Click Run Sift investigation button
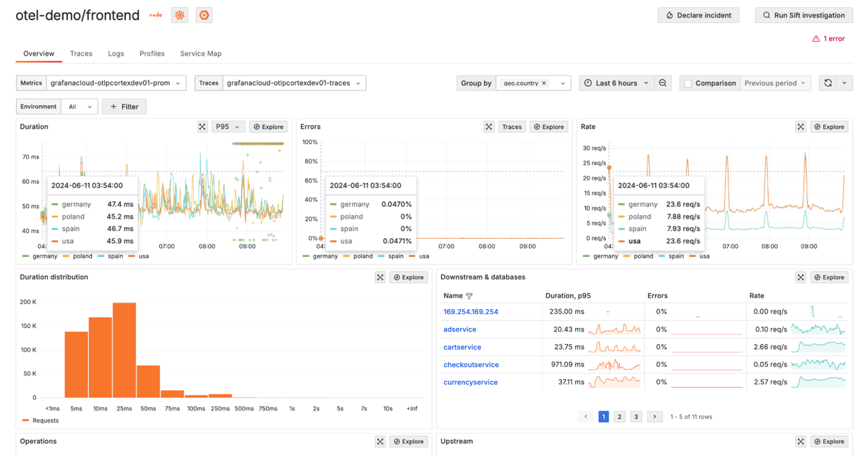 point(804,15)
